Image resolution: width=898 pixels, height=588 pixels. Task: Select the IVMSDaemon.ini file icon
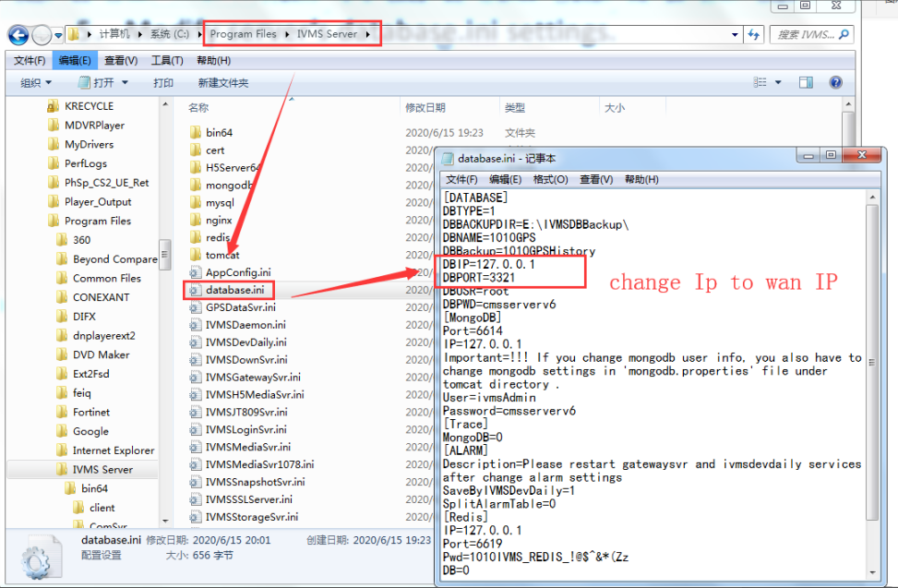click(196, 325)
